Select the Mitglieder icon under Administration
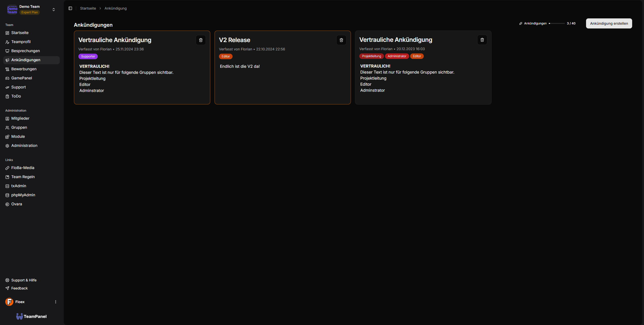Viewport: 644px width, 325px height. pyautogui.click(x=7, y=118)
